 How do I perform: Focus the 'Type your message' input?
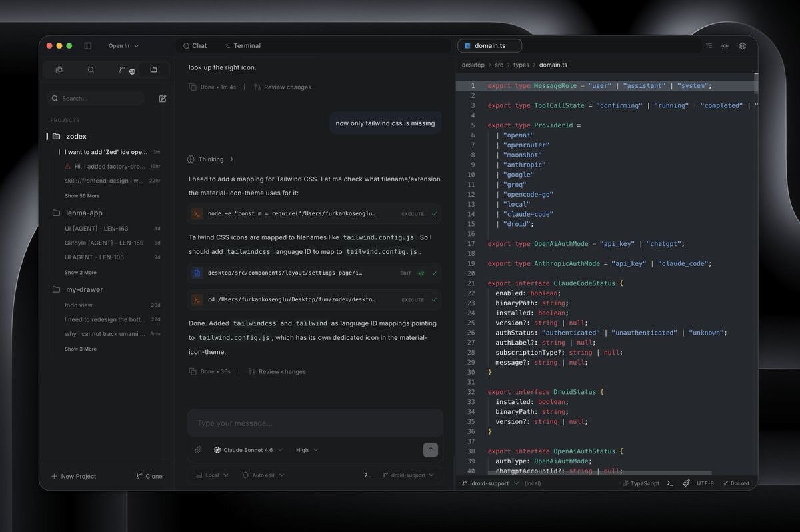pyautogui.click(x=315, y=423)
